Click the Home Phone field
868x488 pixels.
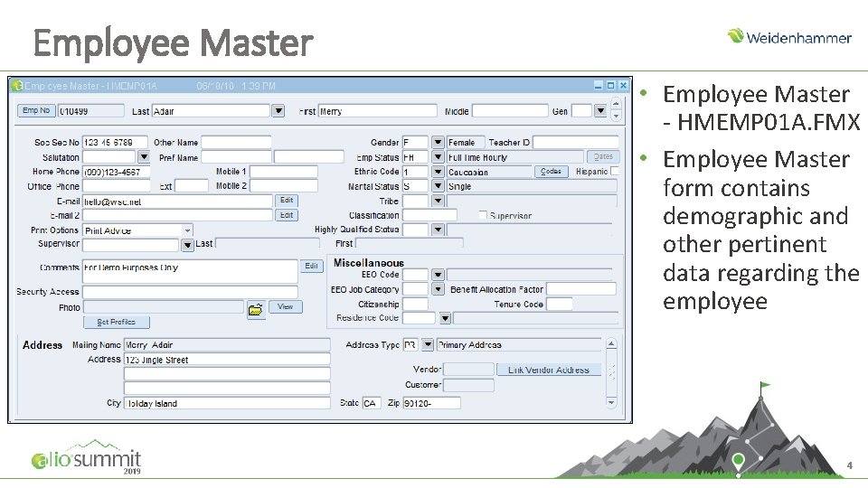click(x=117, y=172)
